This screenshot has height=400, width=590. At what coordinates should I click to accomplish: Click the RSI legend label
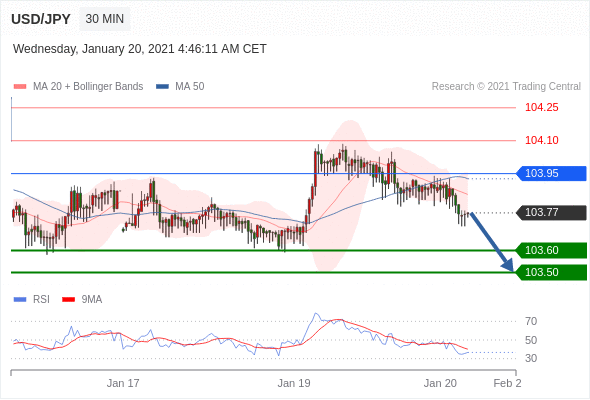(x=41, y=300)
